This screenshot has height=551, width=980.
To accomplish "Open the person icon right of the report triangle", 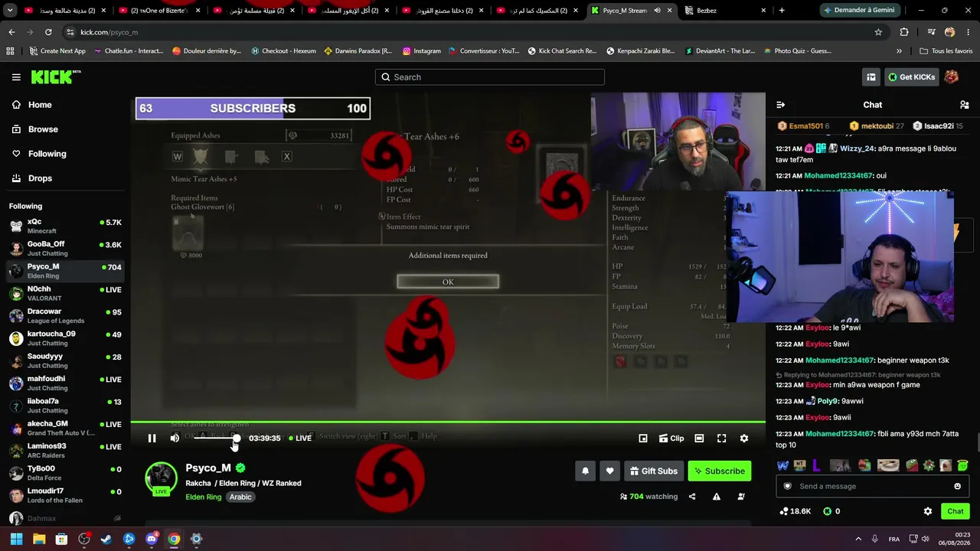I will coord(741,497).
